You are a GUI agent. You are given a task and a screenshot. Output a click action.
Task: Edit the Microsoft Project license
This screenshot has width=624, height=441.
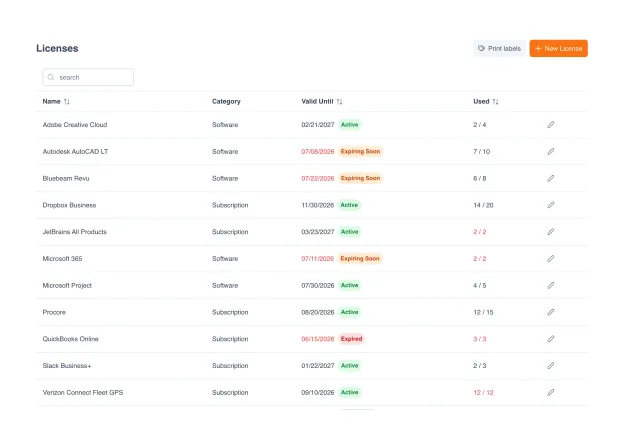point(550,285)
